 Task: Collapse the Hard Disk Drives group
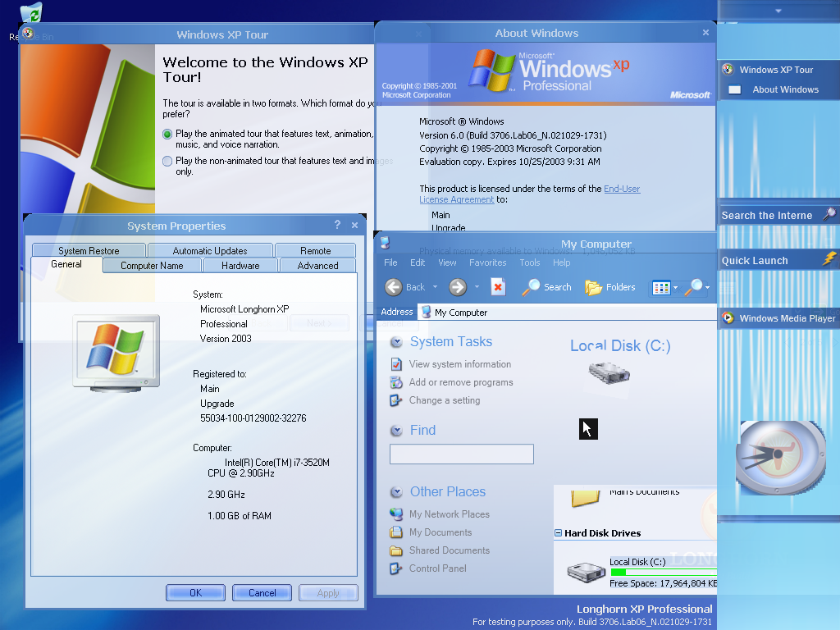[558, 533]
